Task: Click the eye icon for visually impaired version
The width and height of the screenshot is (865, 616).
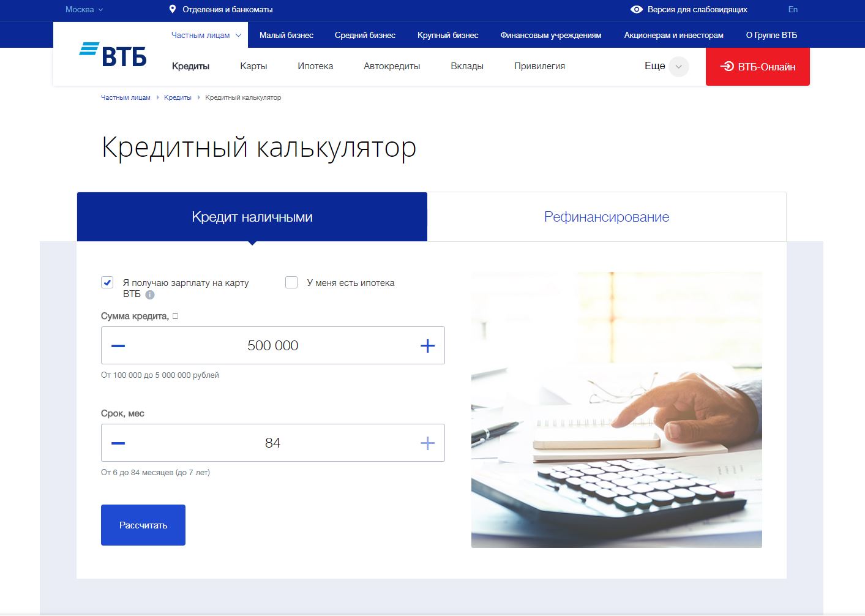Action: (x=637, y=9)
